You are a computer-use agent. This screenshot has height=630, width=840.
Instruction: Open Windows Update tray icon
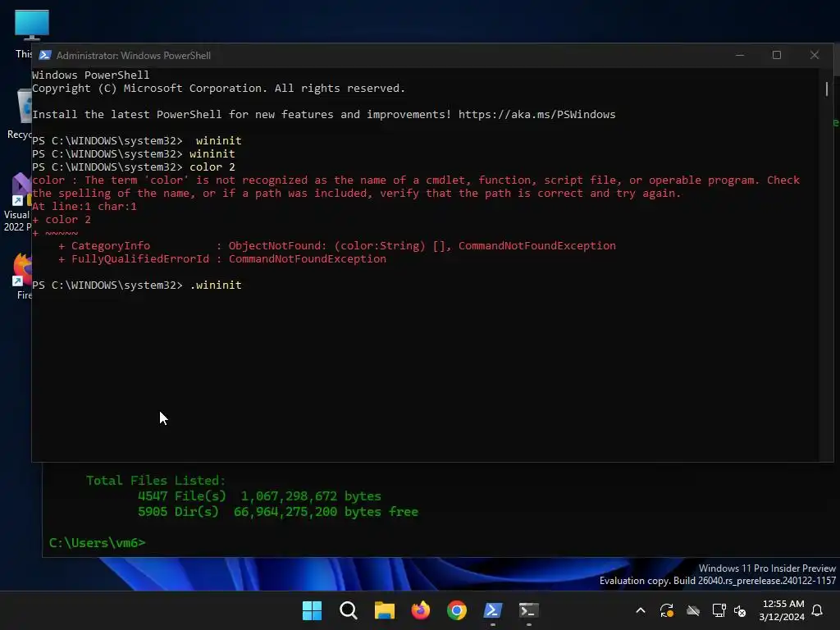(x=666, y=610)
